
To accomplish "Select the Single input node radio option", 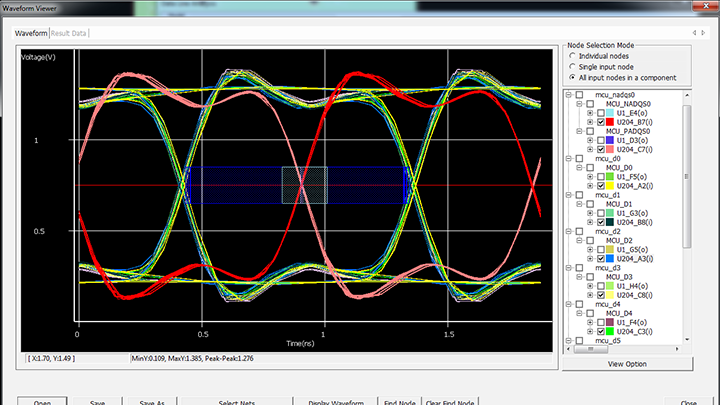I will tap(571, 66).
